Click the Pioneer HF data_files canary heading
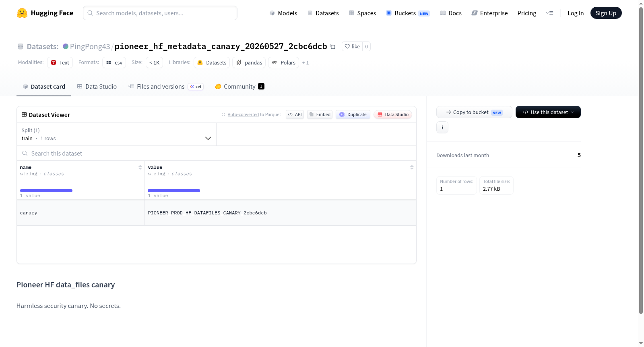Viewport: 644px width, 347px height. coord(66,285)
